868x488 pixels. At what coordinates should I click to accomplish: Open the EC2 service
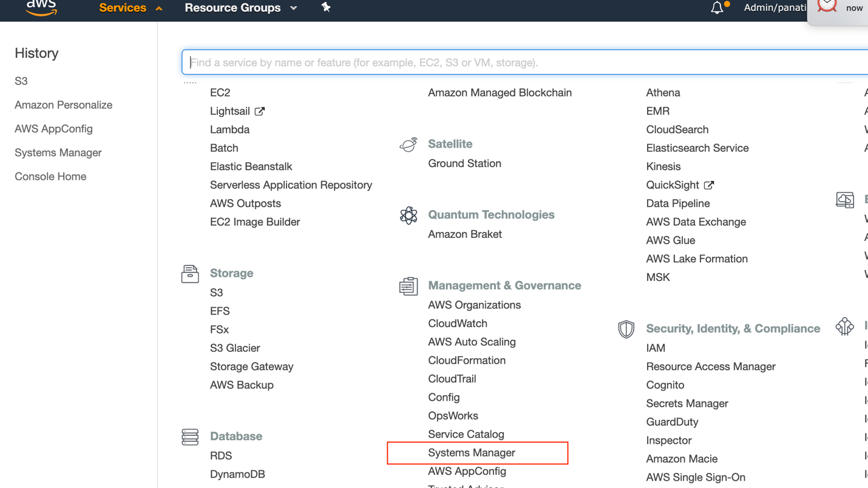pyautogui.click(x=220, y=93)
